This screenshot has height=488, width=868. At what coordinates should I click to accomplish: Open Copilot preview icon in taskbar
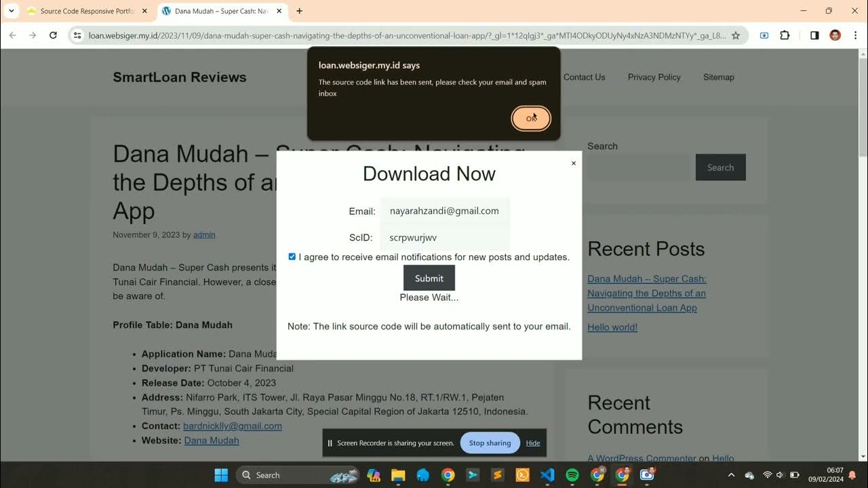pos(374,475)
